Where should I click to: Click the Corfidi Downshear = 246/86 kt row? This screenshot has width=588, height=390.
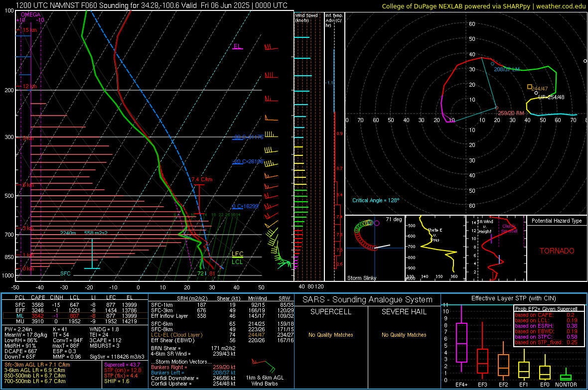pyautogui.click(x=193, y=378)
